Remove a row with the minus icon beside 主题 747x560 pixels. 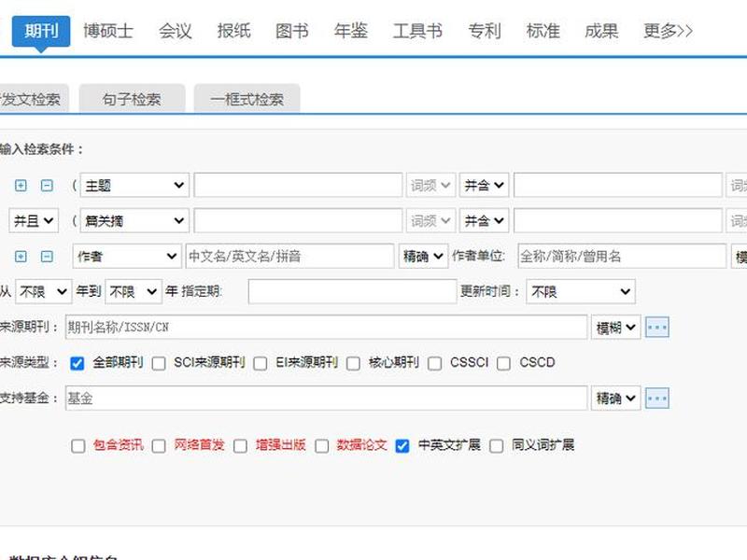(47, 185)
